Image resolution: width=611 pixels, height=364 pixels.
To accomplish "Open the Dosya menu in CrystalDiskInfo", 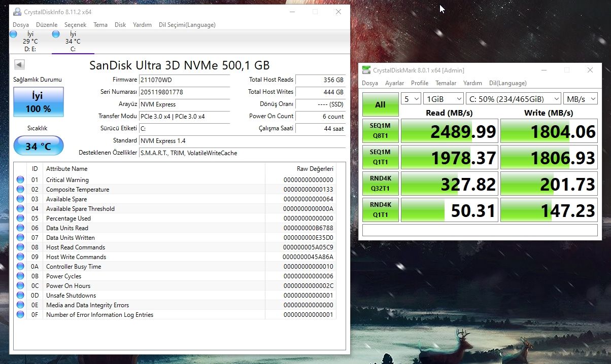I will point(21,25).
